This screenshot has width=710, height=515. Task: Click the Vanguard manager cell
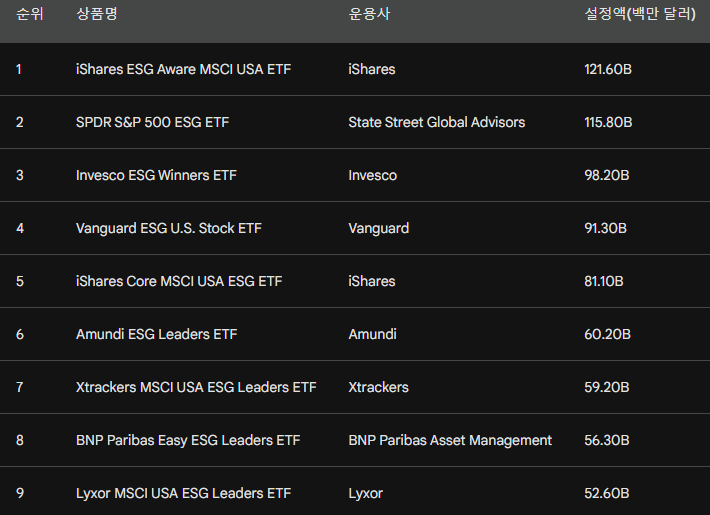[x=379, y=228]
